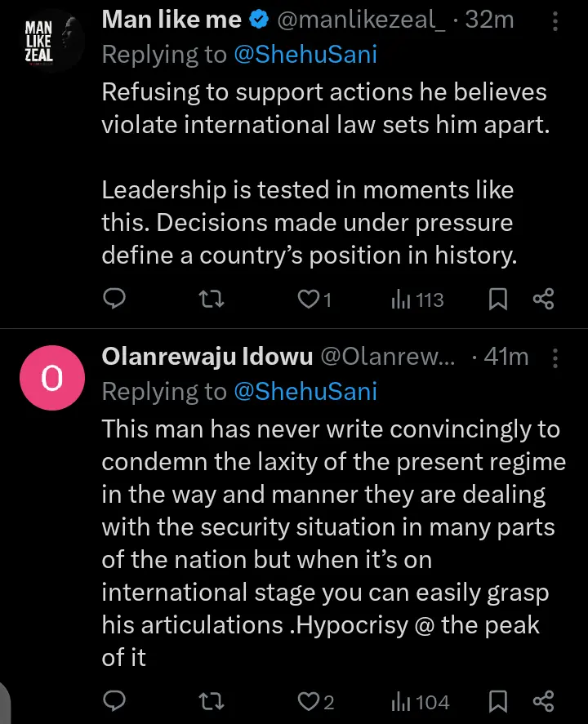Retweet the Man like me post
This screenshot has width=588, height=724.
pyautogui.click(x=211, y=300)
